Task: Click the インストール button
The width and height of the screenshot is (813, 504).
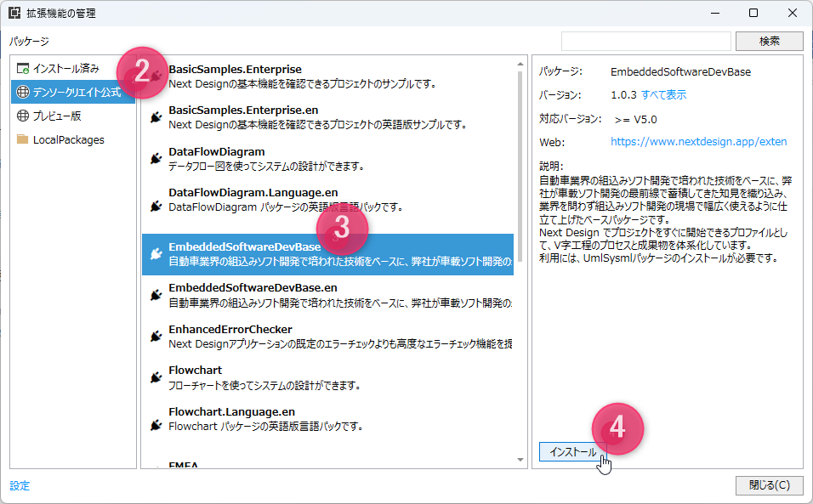Action: tap(572, 451)
